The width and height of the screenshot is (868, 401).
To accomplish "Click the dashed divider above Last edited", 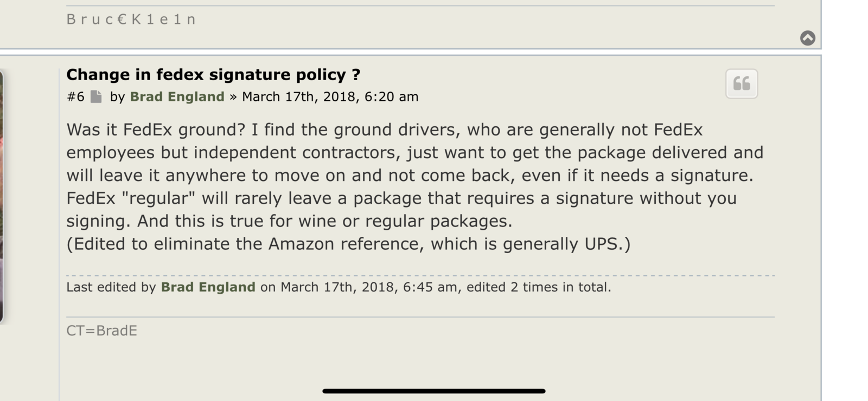I will tap(420, 275).
